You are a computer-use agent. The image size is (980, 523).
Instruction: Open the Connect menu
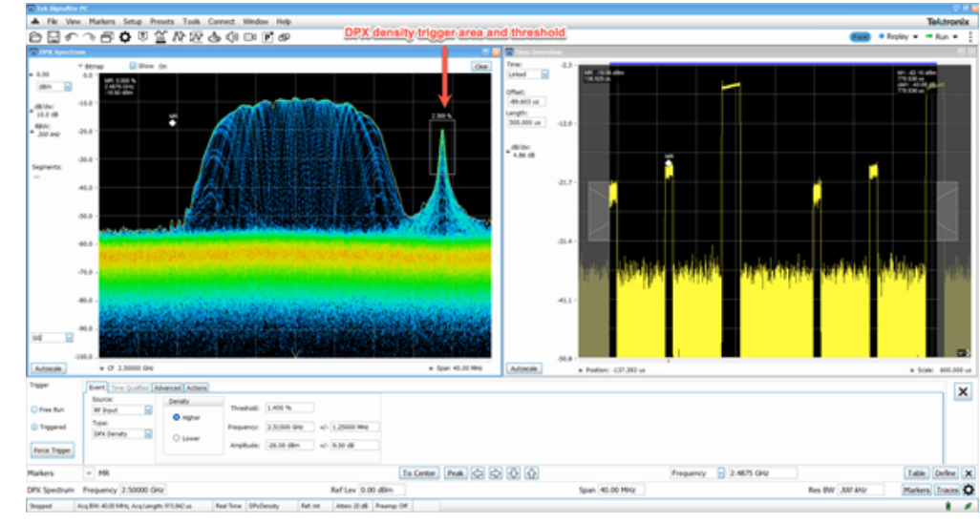(x=222, y=21)
